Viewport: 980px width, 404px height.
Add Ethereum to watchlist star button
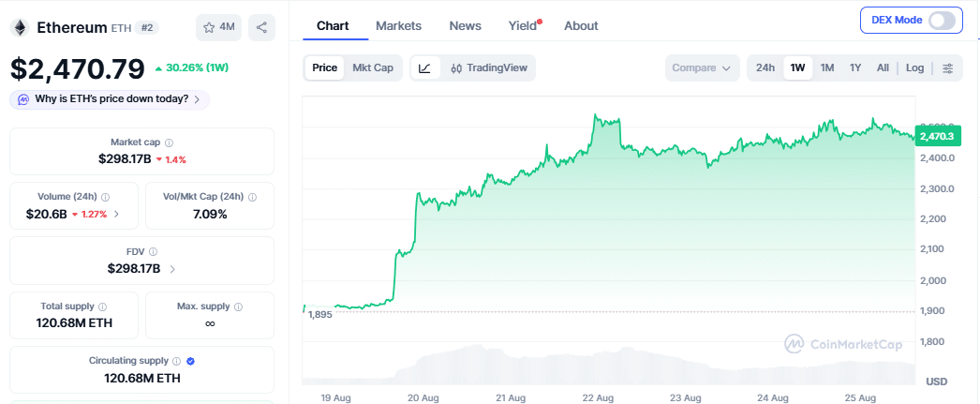pyautogui.click(x=218, y=27)
